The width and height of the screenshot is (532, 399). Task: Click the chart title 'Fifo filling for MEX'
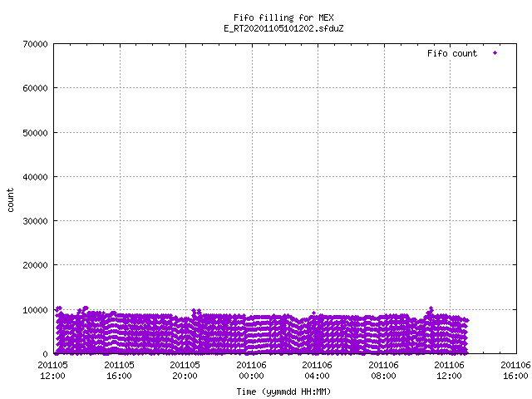283,17
